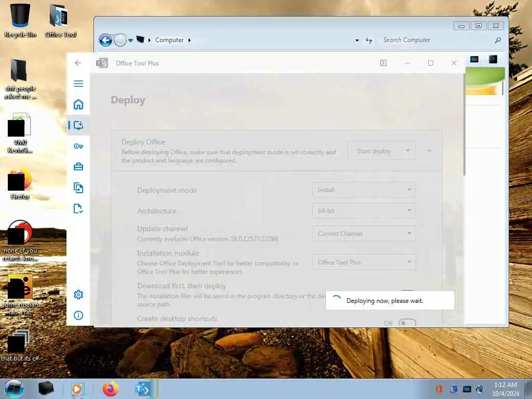Click the Office Tool Plus vertical scrollbar
This screenshot has height=399, width=532.
(x=463, y=125)
